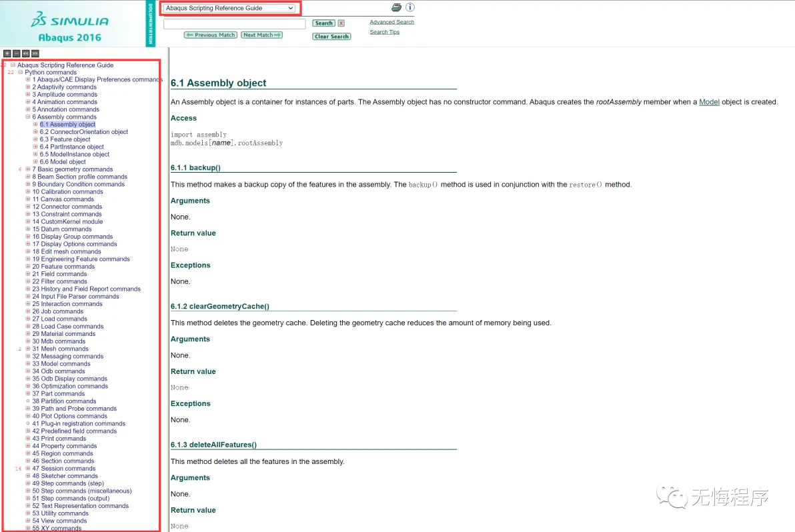The height and width of the screenshot is (532, 795).
Task: Open 19 Engineering Feature commands
Action: coord(81,259)
